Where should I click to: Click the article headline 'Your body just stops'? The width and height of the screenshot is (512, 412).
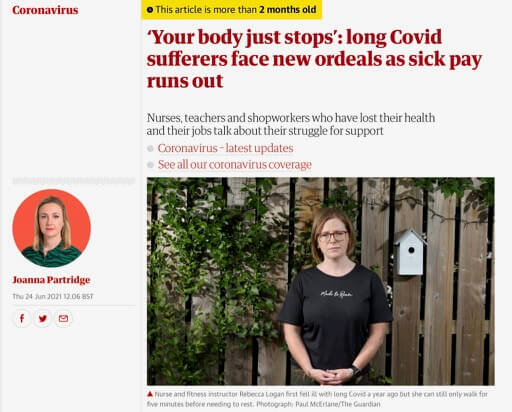pos(314,59)
